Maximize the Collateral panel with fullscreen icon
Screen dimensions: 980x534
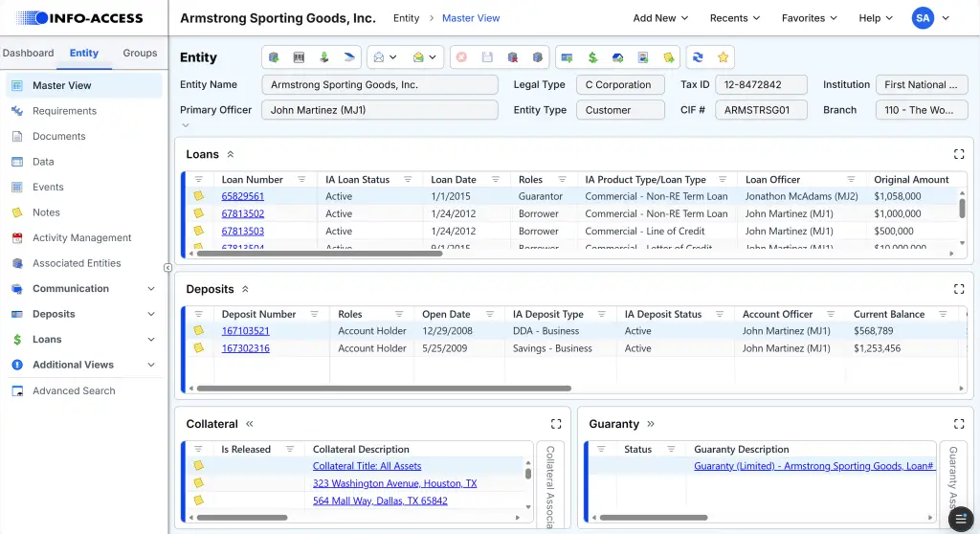coord(556,424)
